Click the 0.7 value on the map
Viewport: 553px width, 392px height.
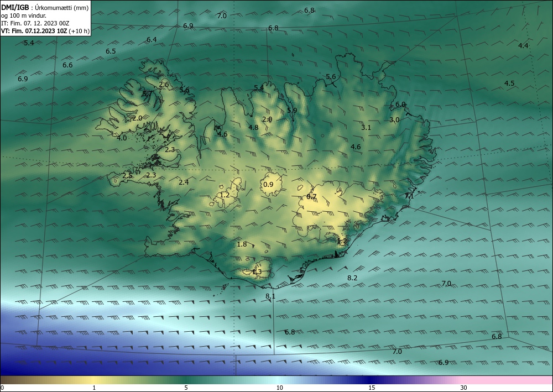click(311, 197)
